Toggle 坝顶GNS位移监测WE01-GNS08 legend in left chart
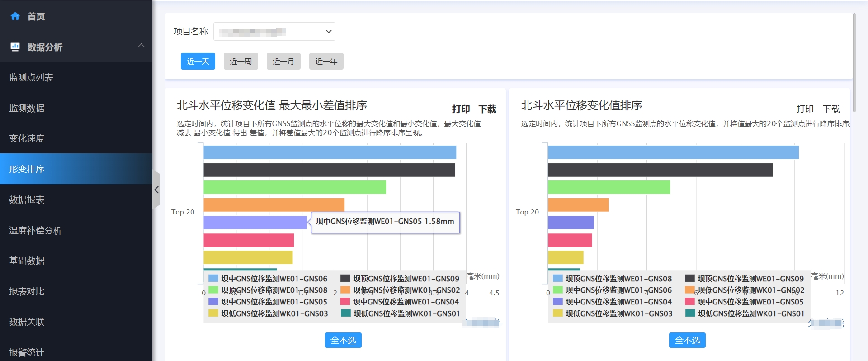Screen dimensions: 868x361 click(268, 290)
